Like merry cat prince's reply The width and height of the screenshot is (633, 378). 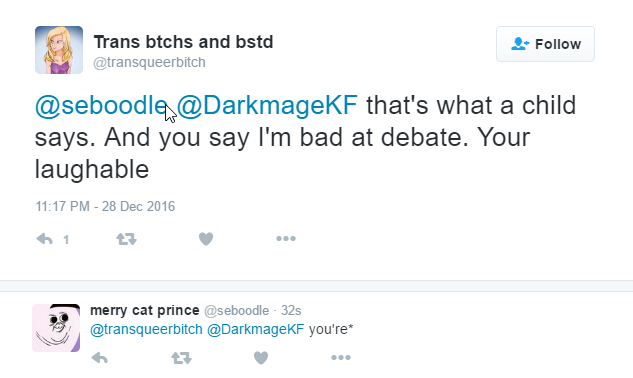pos(261,357)
